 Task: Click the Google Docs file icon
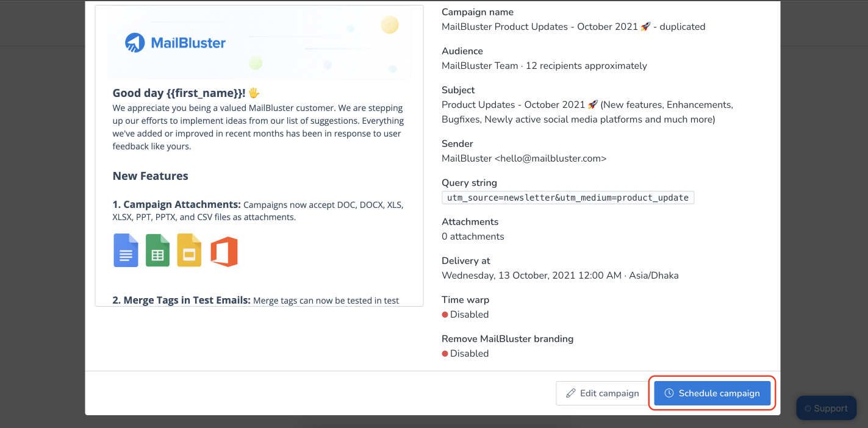tap(126, 250)
